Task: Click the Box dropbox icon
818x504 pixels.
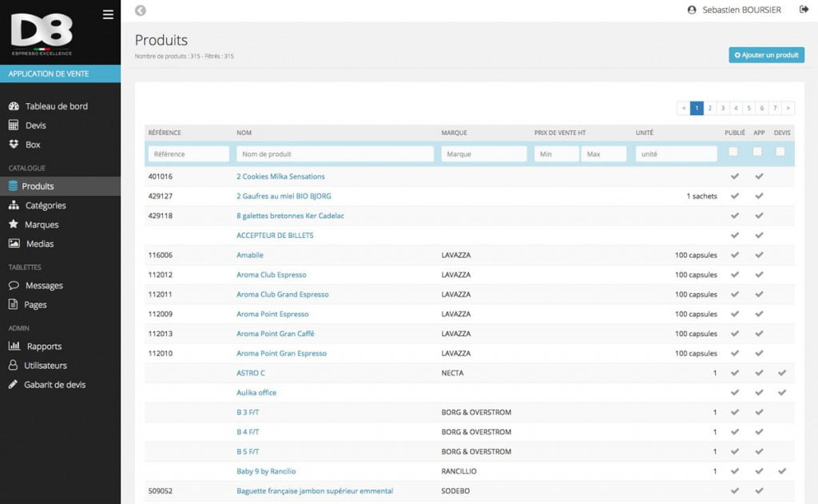Action: (14, 144)
